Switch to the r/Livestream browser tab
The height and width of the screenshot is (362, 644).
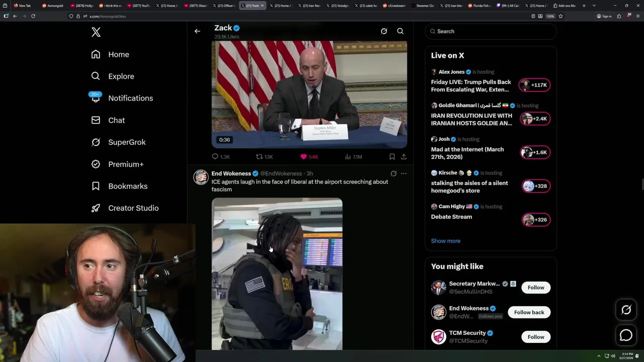(x=395, y=6)
